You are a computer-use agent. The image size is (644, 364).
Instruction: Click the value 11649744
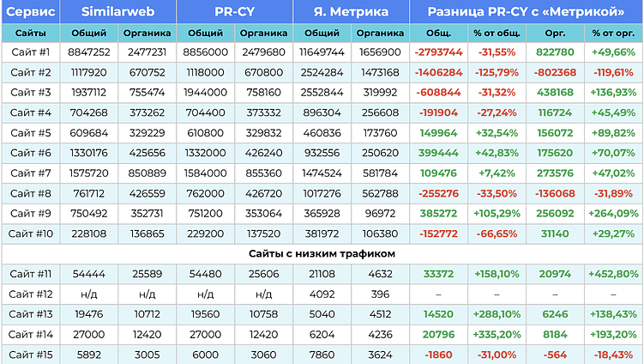(x=322, y=52)
